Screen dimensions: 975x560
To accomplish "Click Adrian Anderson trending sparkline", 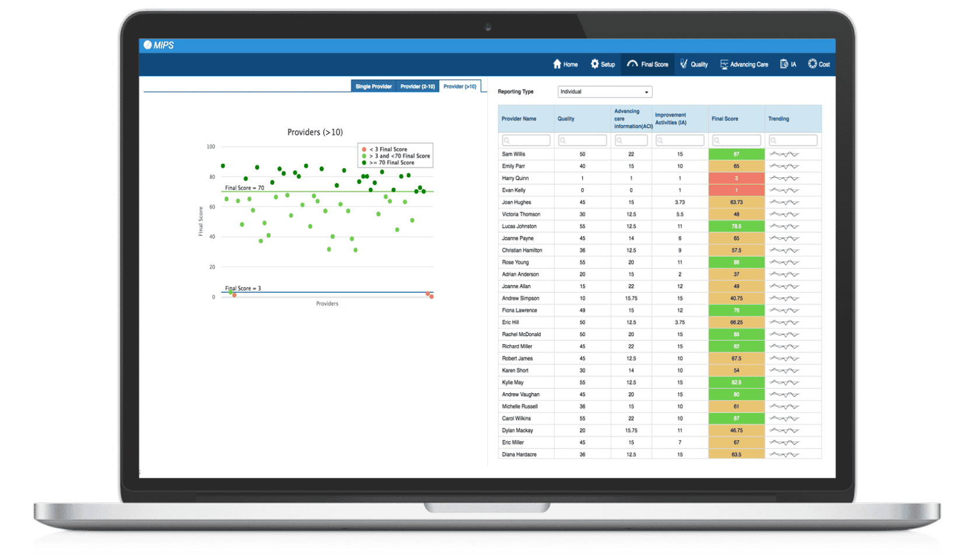I will [x=784, y=274].
